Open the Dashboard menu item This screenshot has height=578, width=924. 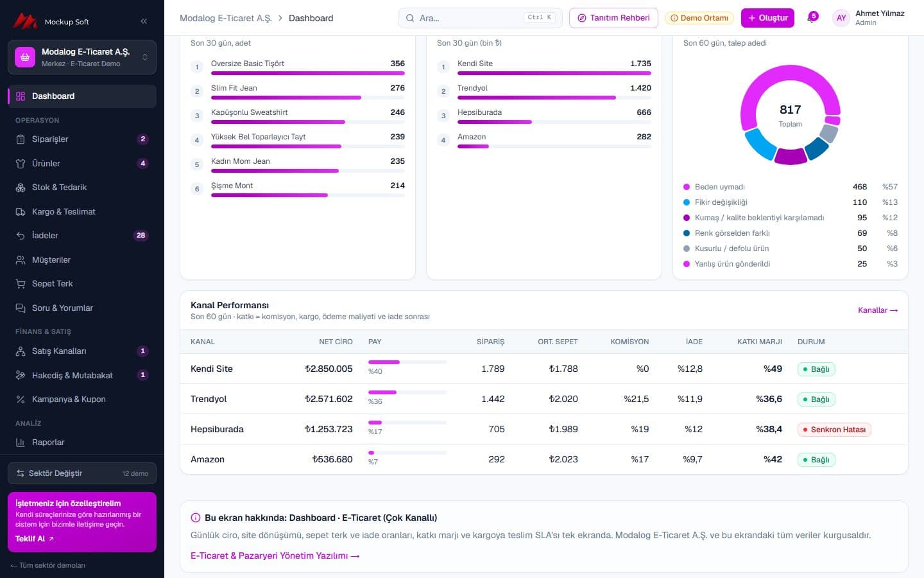coord(82,96)
